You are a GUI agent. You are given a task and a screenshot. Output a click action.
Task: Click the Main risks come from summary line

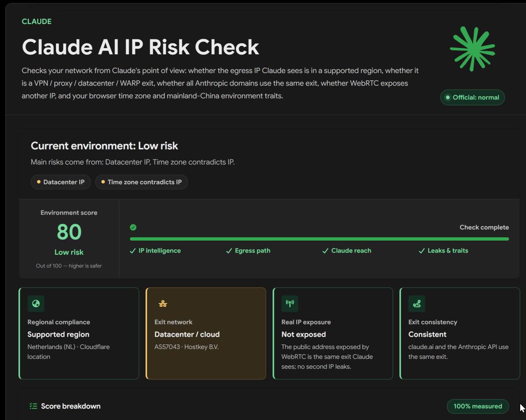click(133, 162)
